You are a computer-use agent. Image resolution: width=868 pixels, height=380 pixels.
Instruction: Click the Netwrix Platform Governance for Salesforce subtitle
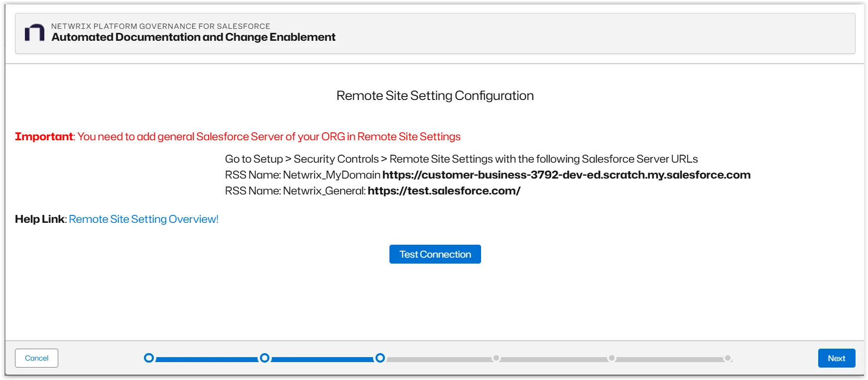point(160,26)
